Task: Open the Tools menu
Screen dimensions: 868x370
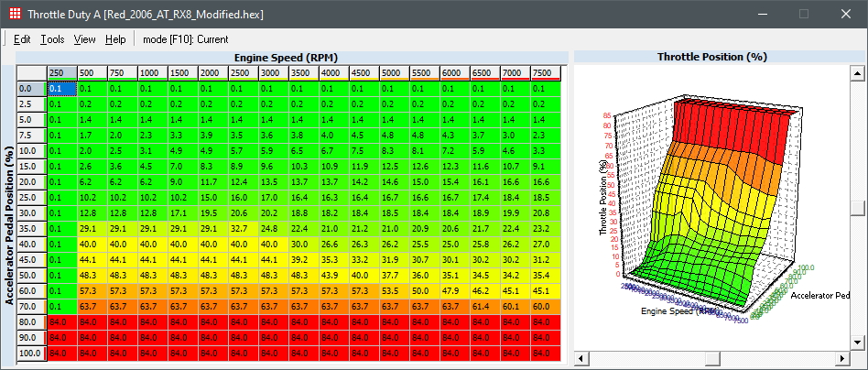Action: click(52, 39)
